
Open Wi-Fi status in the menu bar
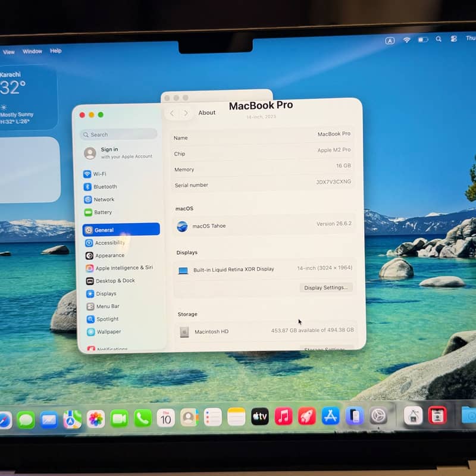[406, 40]
